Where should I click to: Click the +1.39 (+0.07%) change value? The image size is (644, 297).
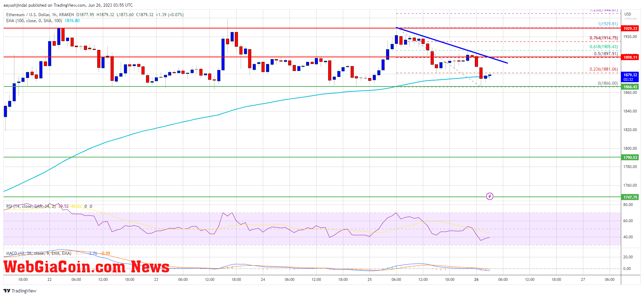(170, 15)
